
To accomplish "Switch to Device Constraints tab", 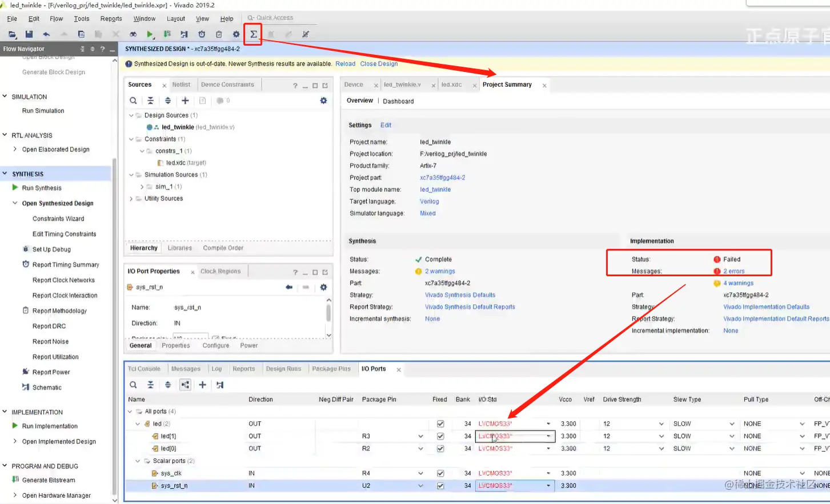I will (x=227, y=84).
